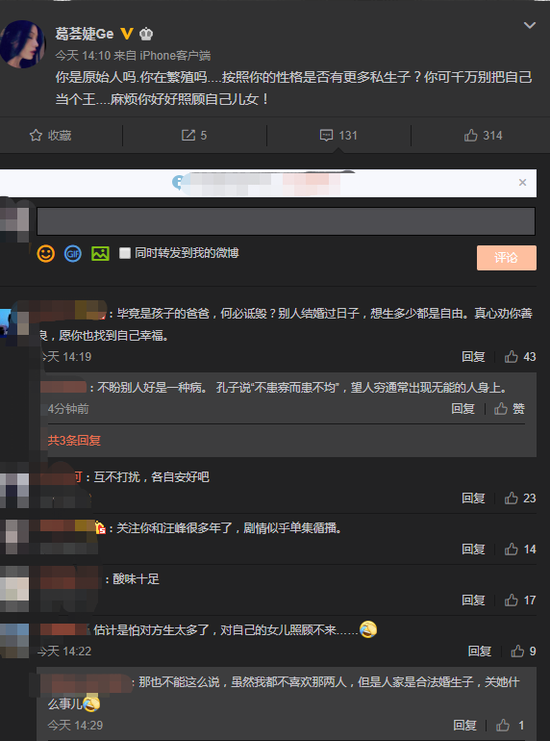Screen dimensions: 550x741
Task: Like the post with 314 thumbs-up
Action: point(482,136)
